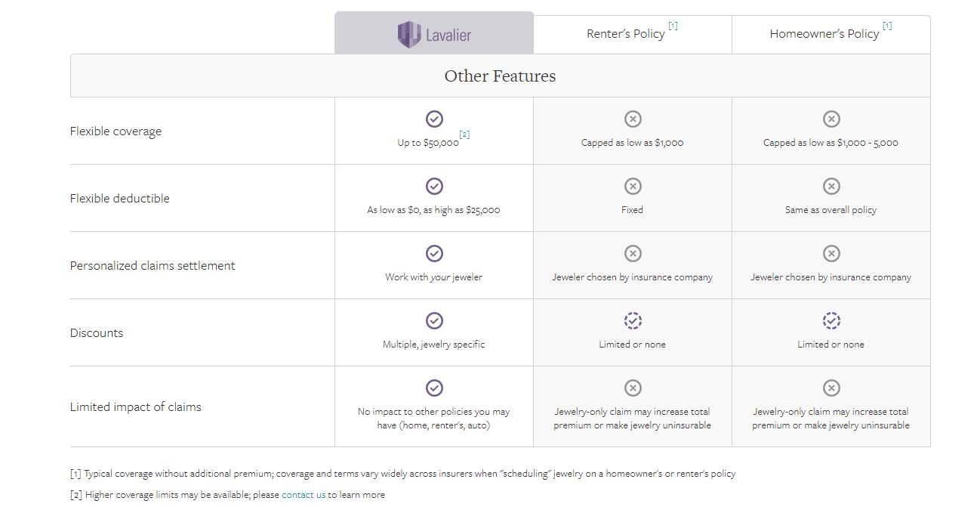Screen dimensions: 980x510
Task: Click Renter's Policy dashed Discounts checkmark icon
Action: pyautogui.click(x=633, y=320)
